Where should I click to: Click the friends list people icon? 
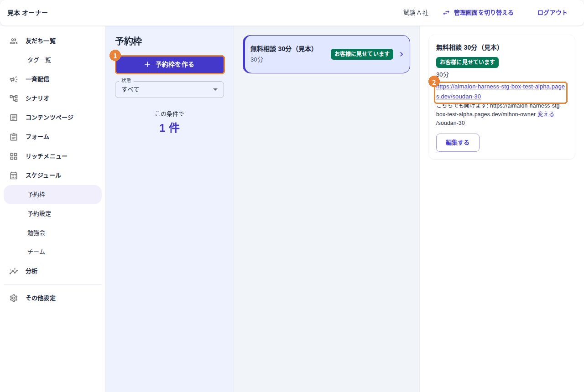click(x=14, y=41)
